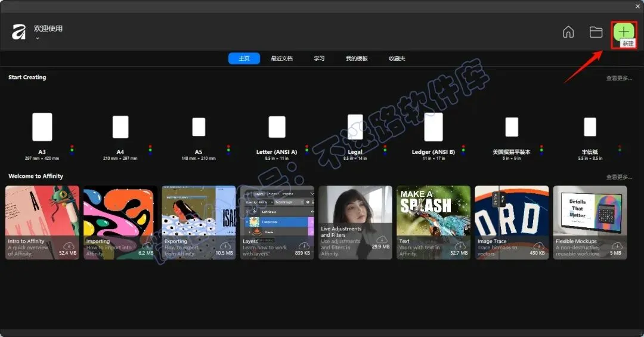Screen dimensions: 644x337
Task: Click the green New document plus button
Action: (624, 32)
